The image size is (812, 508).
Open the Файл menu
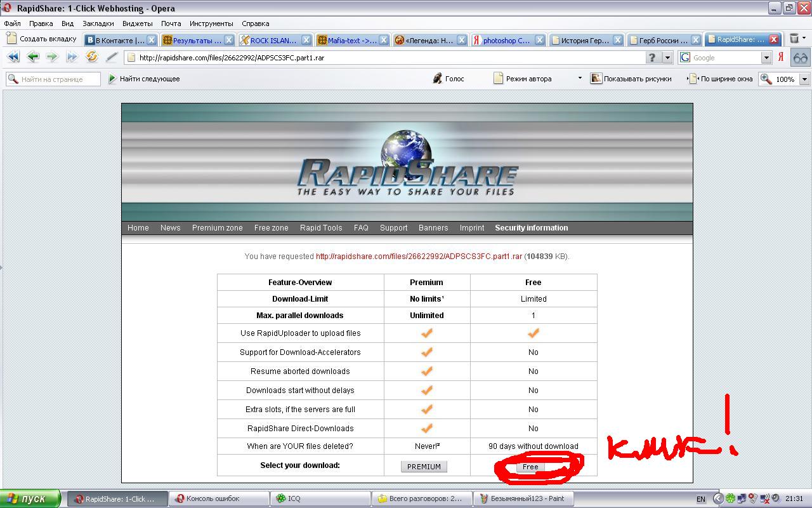click(x=12, y=23)
